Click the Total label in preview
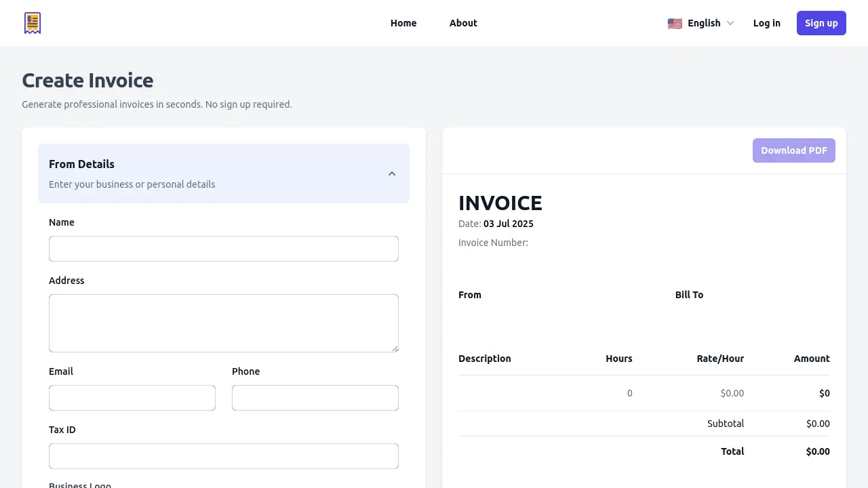868x488 pixels. [x=732, y=451]
